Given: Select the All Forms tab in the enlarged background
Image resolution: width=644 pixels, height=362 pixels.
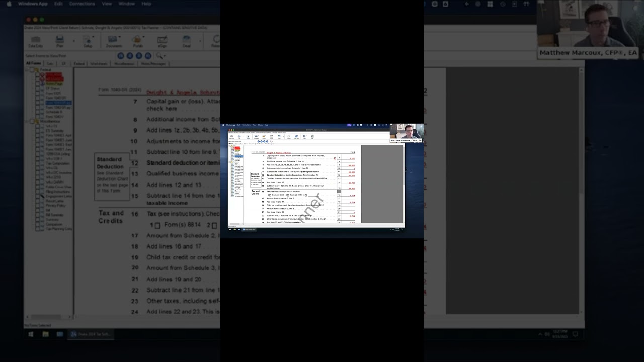Looking at the screenshot, I should pos(34,64).
